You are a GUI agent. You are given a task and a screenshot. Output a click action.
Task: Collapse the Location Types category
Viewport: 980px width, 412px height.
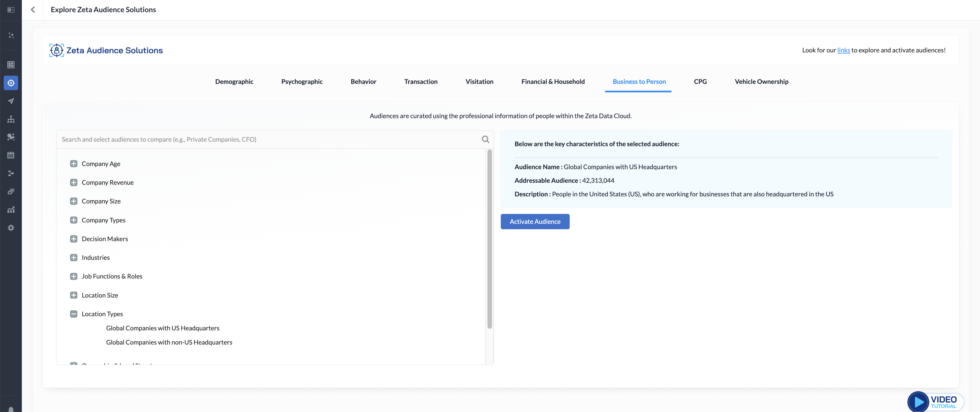coord(73,314)
